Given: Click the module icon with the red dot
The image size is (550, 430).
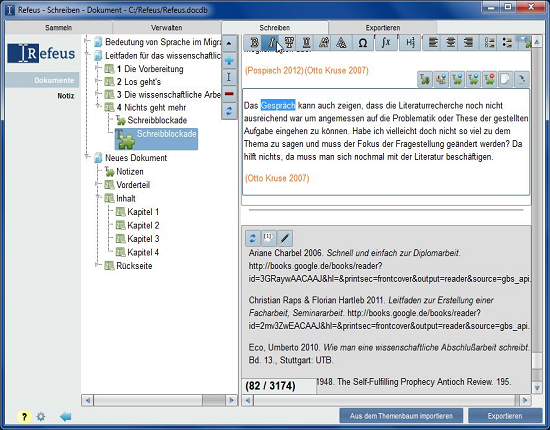Looking at the screenshot, I should 489,79.
